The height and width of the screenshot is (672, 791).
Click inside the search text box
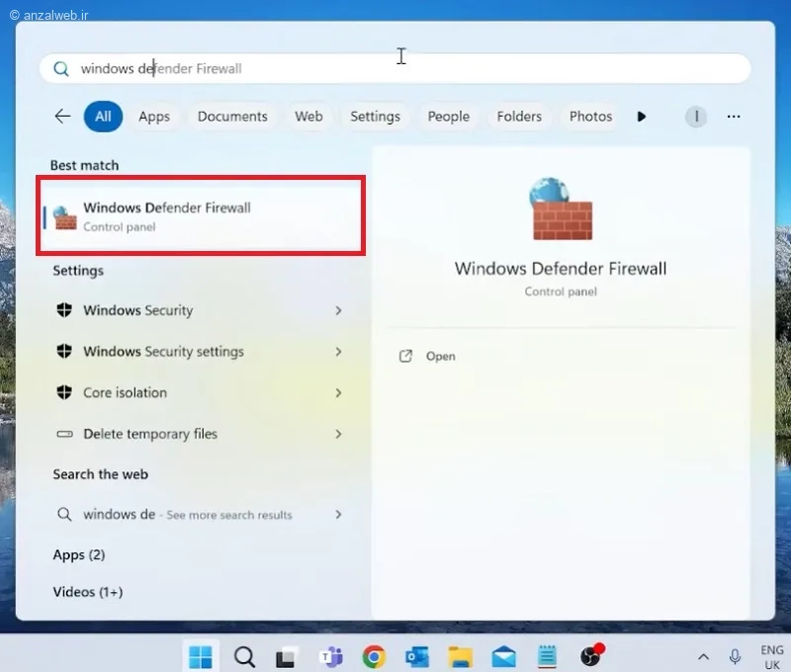tap(395, 68)
